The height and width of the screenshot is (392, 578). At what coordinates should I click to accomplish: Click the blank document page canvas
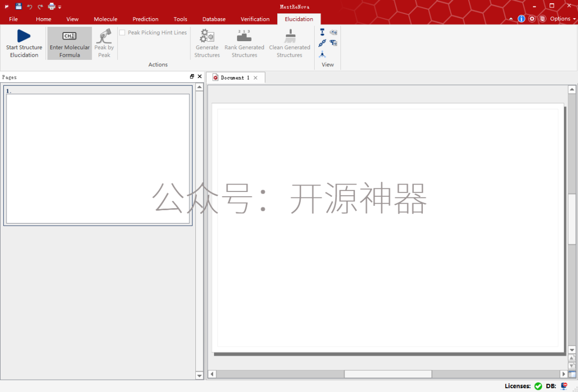(x=387, y=228)
